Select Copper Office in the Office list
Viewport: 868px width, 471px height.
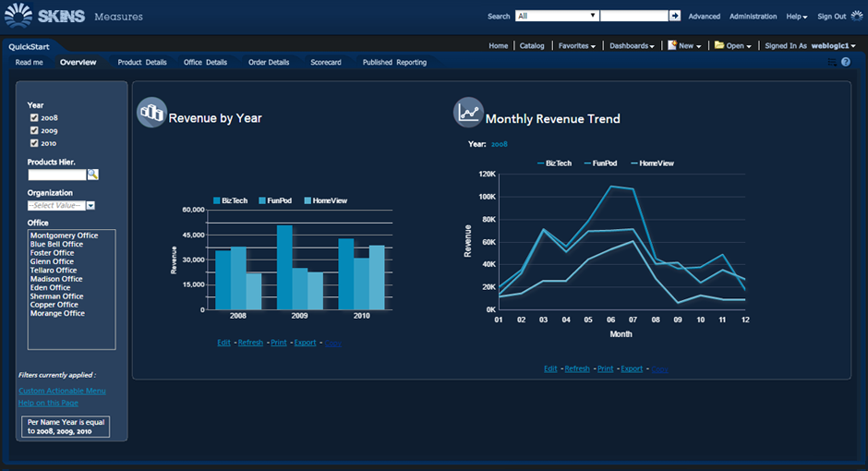click(x=54, y=305)
